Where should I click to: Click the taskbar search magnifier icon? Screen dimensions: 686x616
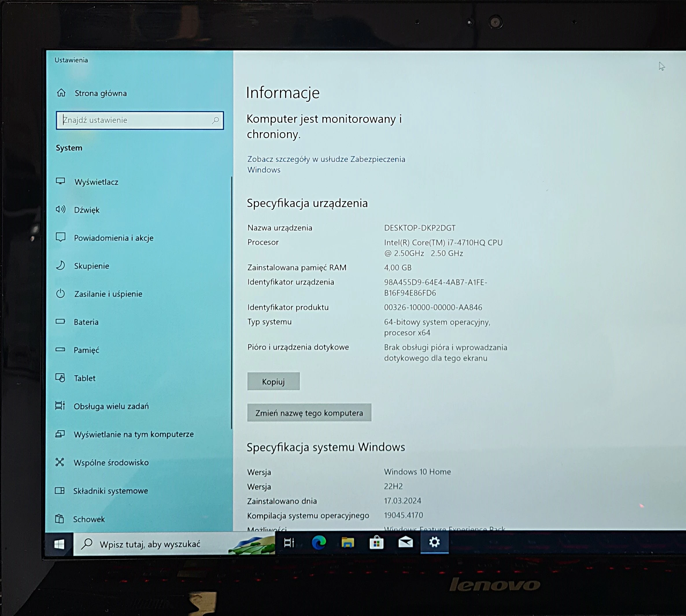pos(87,544)
